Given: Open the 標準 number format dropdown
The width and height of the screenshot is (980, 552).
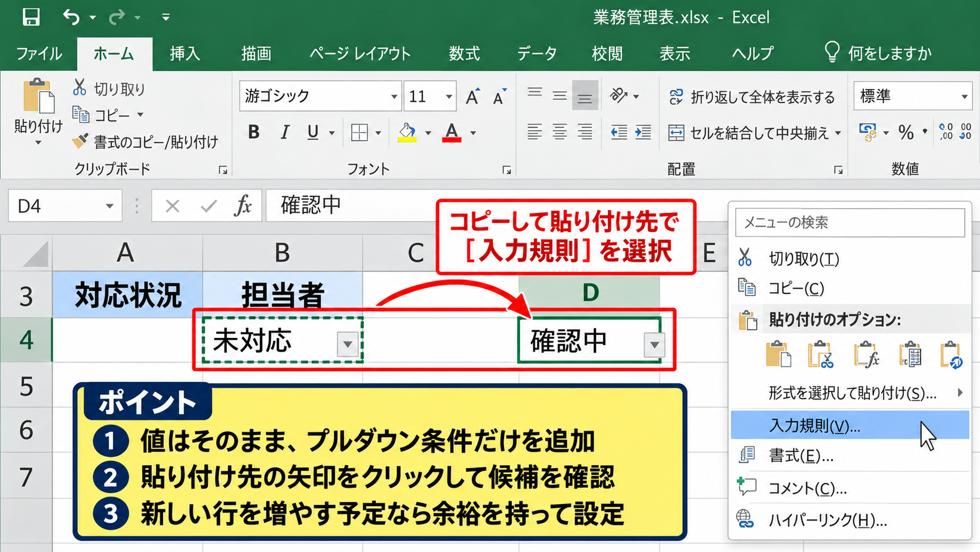Looking at the screenshot, I should tap(964, 96).
